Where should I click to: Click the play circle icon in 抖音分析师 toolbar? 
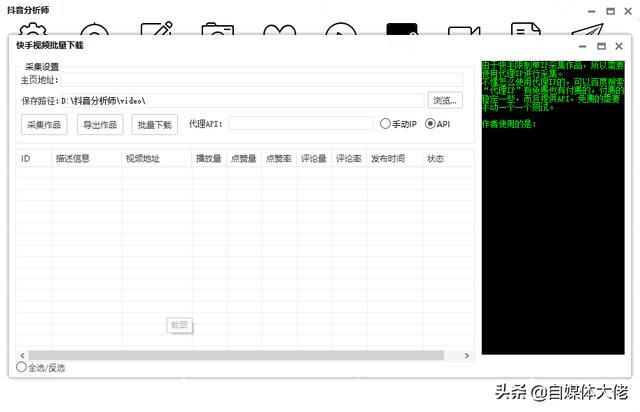(x=341, y=29)
